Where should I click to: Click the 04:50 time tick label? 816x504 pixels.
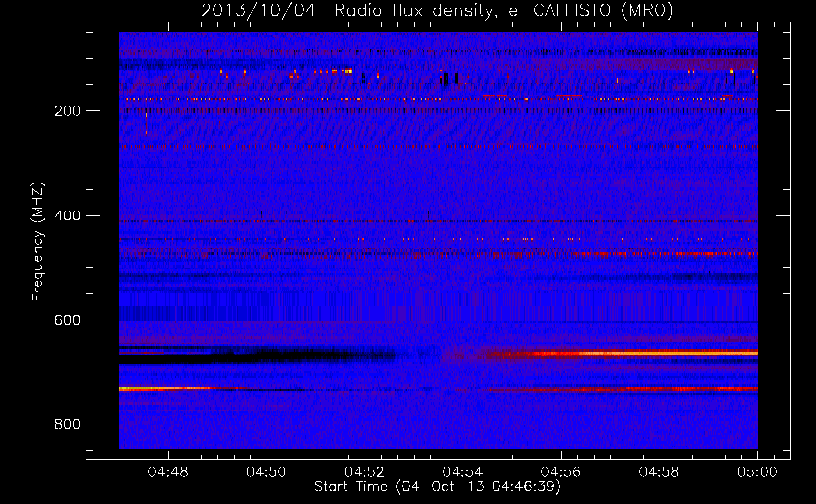[266, 472]
